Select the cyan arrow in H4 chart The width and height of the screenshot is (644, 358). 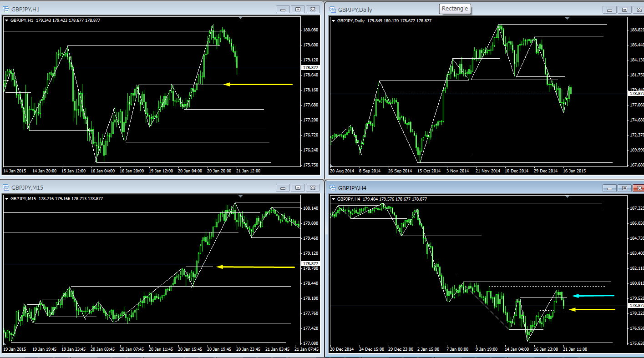click(593, 296)
